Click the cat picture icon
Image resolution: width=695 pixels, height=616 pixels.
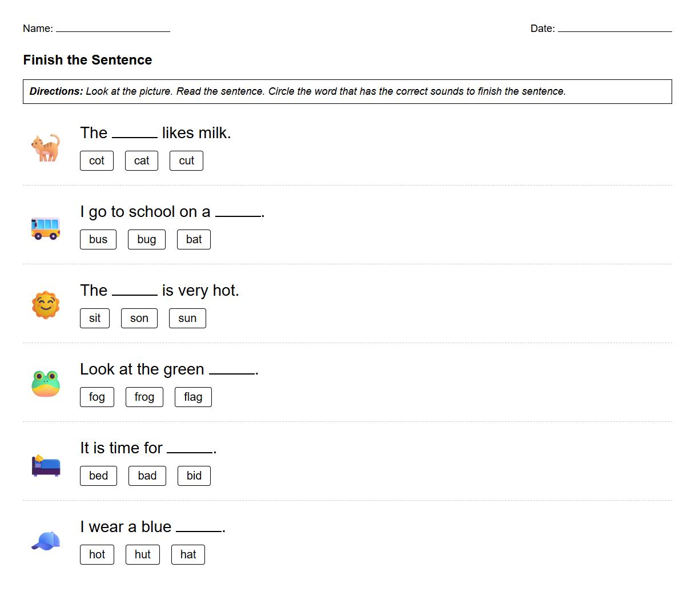tap(46, 148)
